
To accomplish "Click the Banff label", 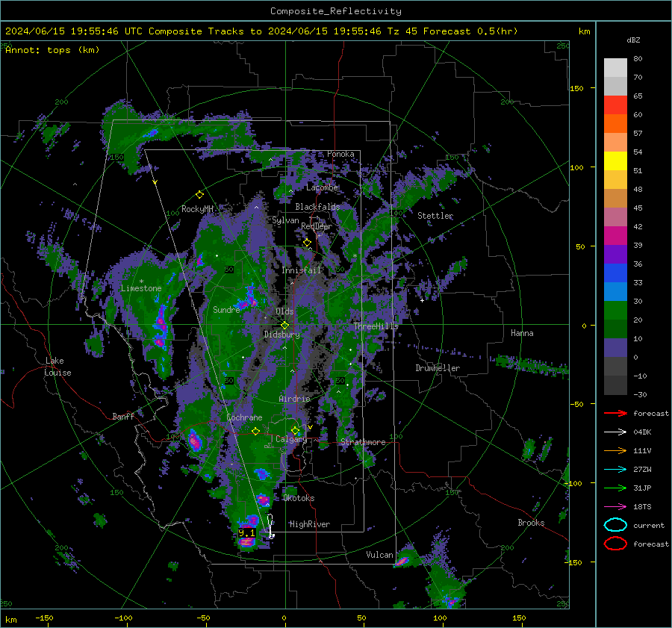I will [x=123, y=417].
